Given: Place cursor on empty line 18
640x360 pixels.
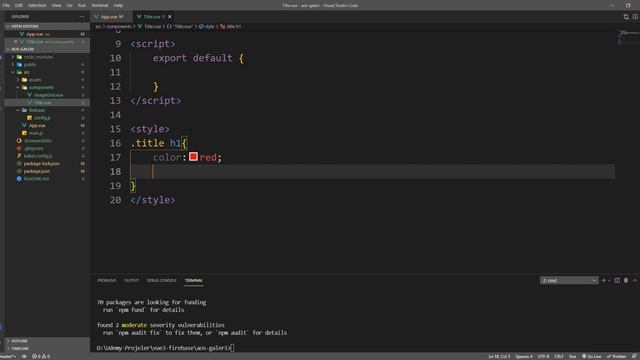Looking at the screenshot, I should (x=372, y=171).
